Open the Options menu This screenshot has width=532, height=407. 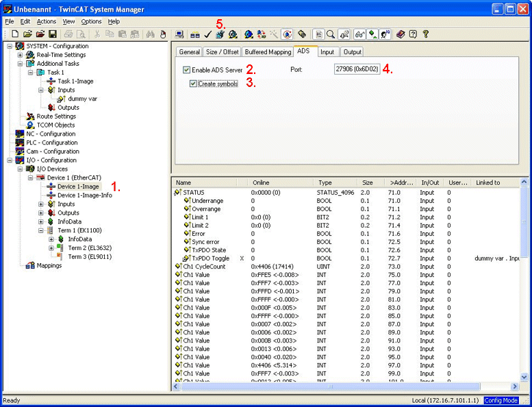tap(91, 21)
